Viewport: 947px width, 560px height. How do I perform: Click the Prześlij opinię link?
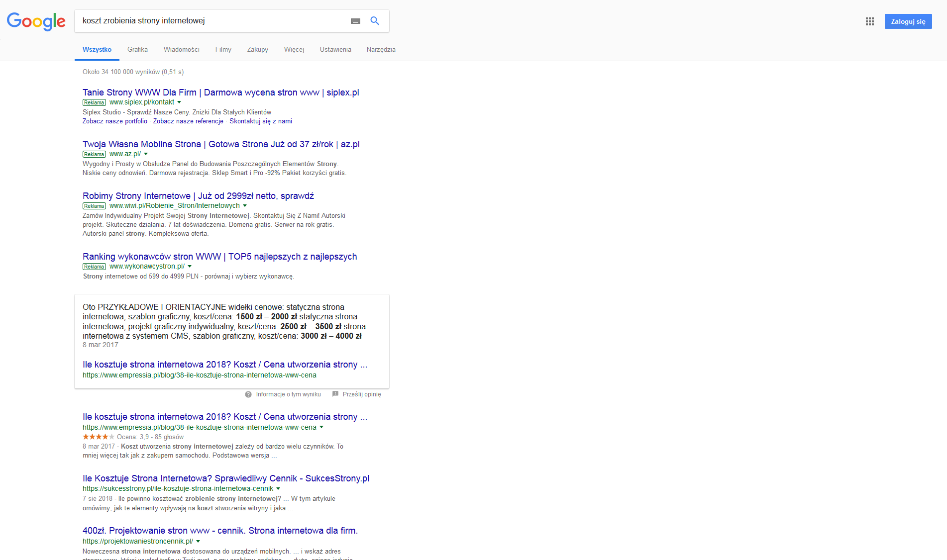tap(362, 394)
